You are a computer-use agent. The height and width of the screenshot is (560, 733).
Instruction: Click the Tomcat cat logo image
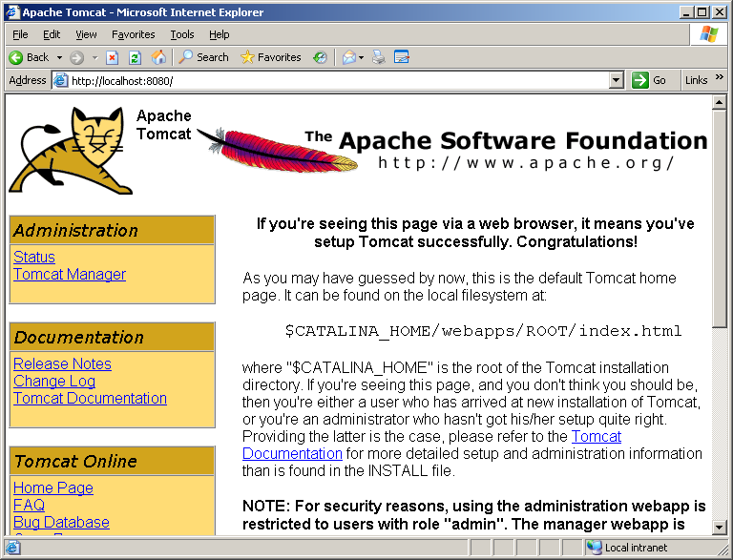pyautogui.click(x=70, y=151)
